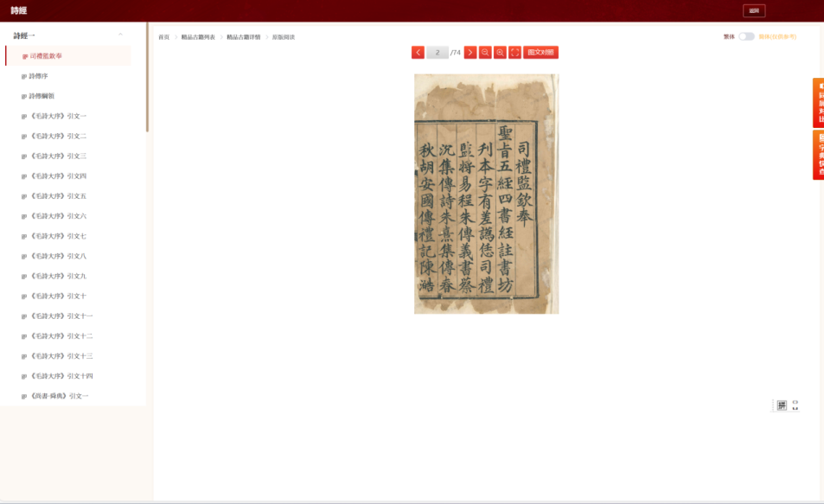The height and width of the screenshot is (504, 824).
Task: Click the 拼 input method icon
Action: (782, 405)
